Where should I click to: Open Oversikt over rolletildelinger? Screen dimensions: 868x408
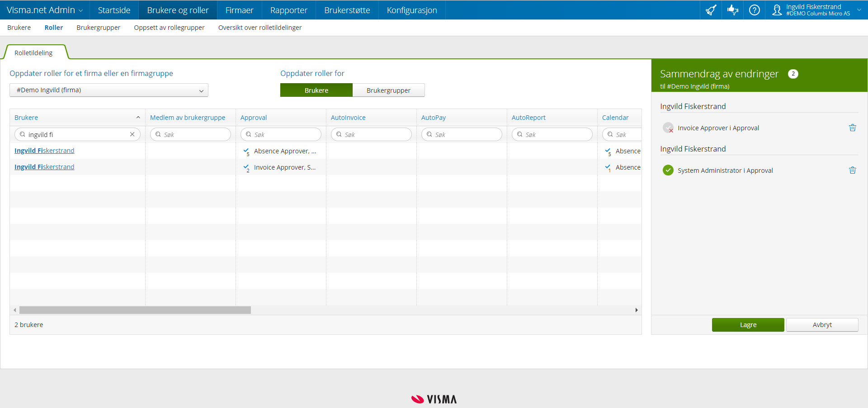tap(260, 28)
